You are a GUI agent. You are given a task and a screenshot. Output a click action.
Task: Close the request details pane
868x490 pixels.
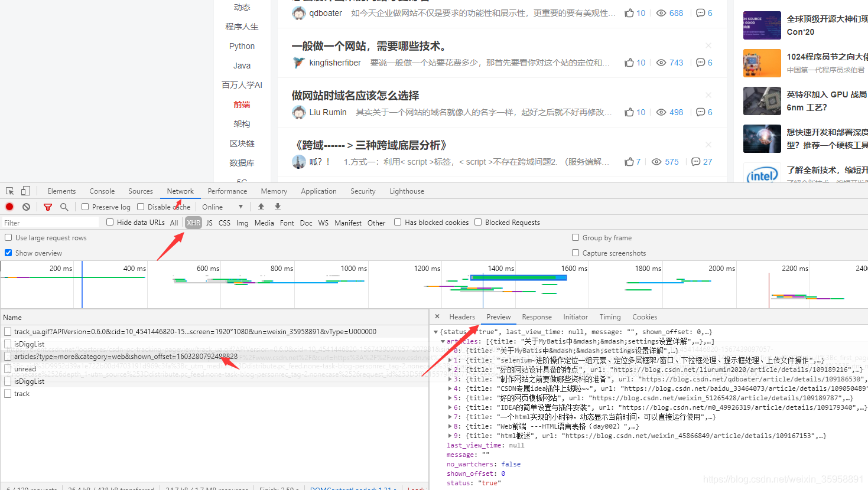437,316
